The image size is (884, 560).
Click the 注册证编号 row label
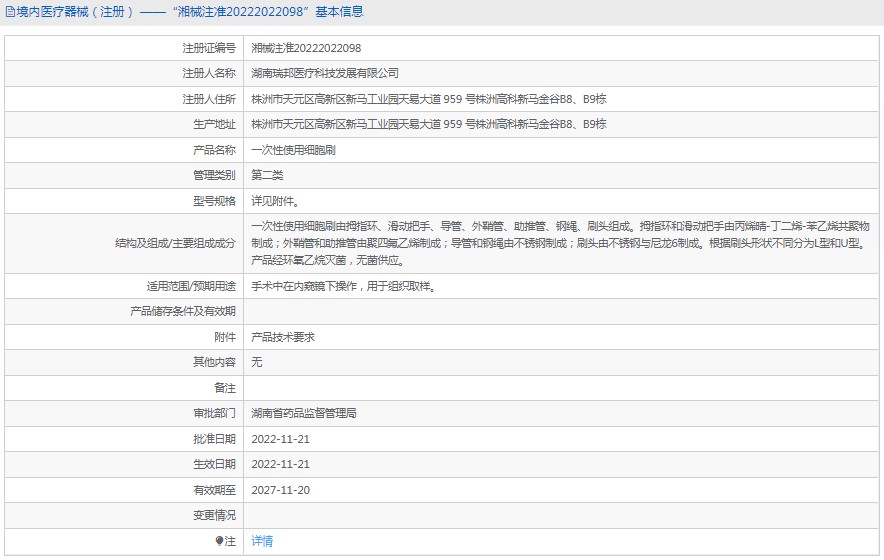tap(209, 48)
